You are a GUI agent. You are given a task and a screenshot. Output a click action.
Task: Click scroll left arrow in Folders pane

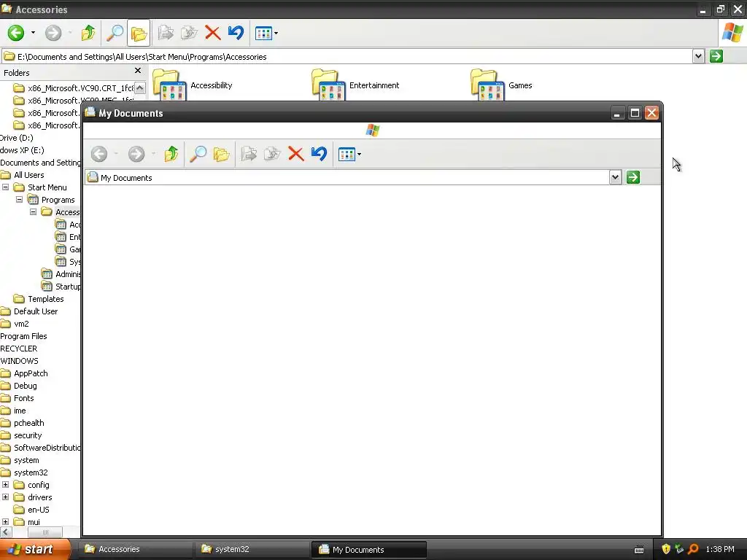pyautogui.click(x=5, y=532)
